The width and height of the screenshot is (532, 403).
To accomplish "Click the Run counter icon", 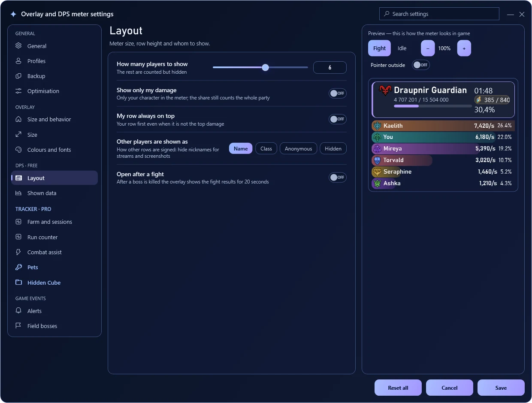I will (18, 237).
